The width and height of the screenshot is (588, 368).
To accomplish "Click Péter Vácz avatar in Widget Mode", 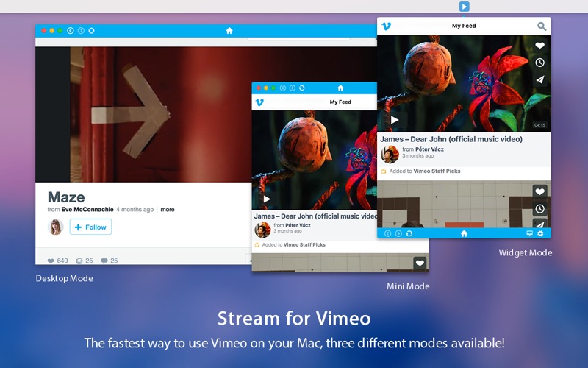I will pos(390,154).
